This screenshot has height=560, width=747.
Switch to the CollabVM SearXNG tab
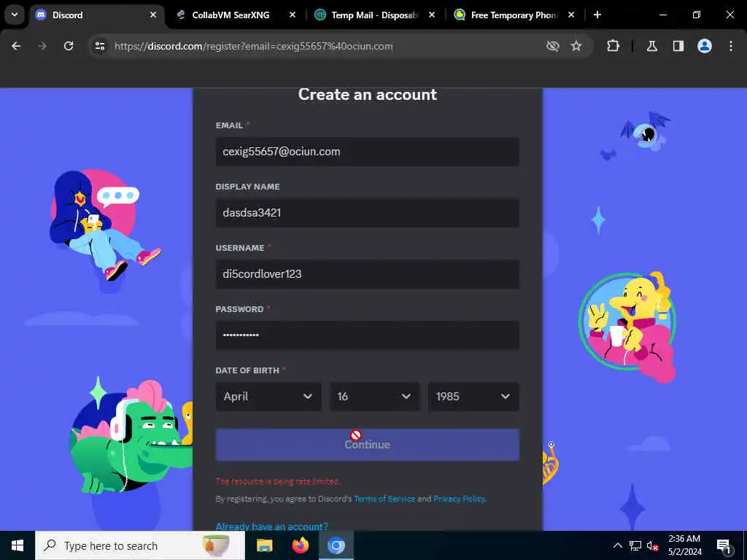236,15
